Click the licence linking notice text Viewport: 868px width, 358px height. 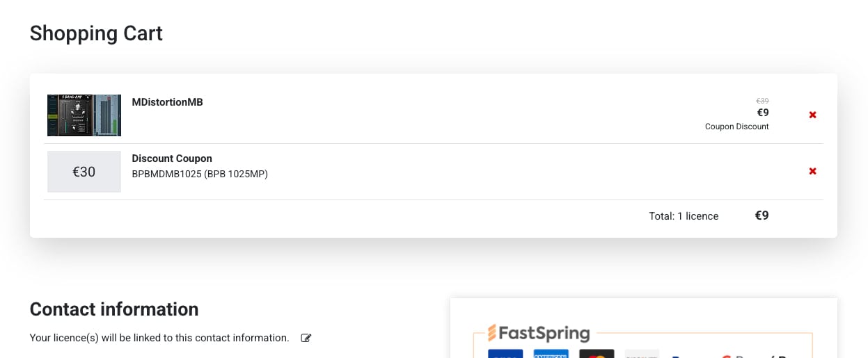tap(159, 338)
